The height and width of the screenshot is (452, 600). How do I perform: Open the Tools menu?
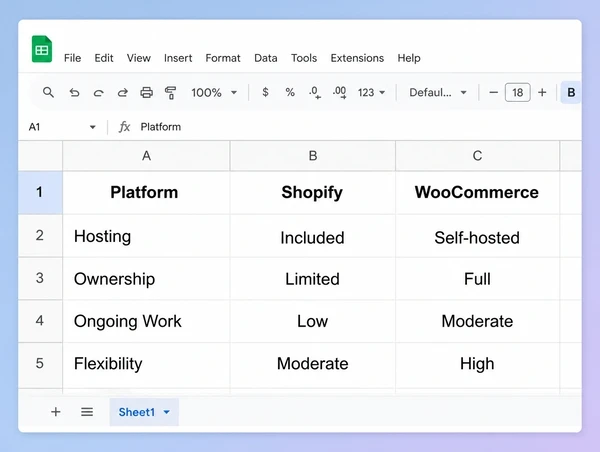pos(304,58)
